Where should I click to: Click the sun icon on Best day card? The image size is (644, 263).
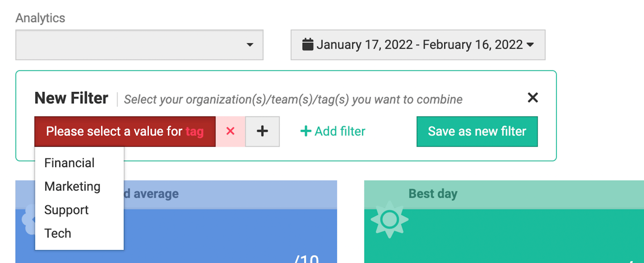(389, 220)
